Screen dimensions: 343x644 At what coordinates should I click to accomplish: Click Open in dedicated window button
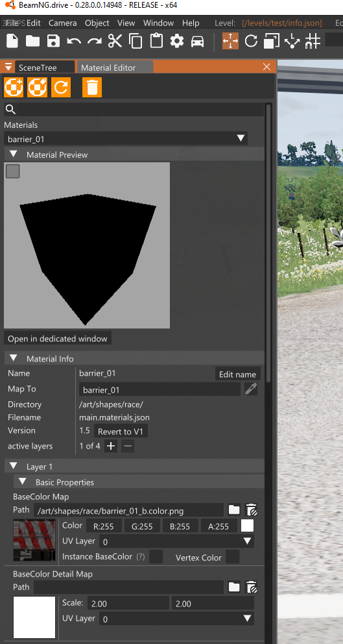click(58, 339)
